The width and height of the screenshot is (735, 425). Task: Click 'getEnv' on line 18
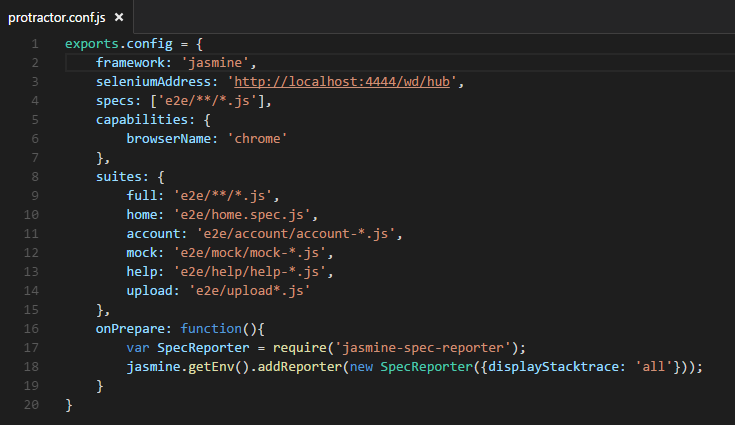pyautogui.click(x=211, y=366)
